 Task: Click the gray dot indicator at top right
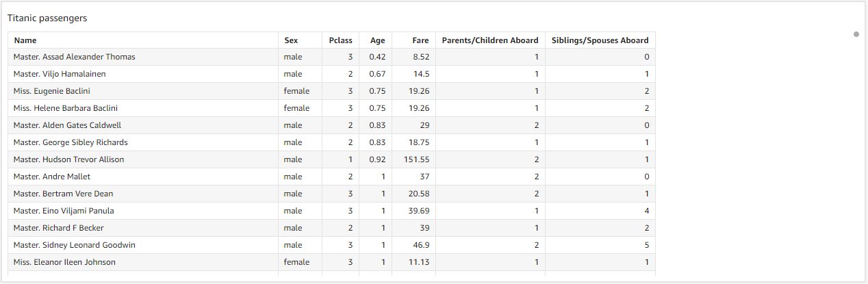point(856,34)
